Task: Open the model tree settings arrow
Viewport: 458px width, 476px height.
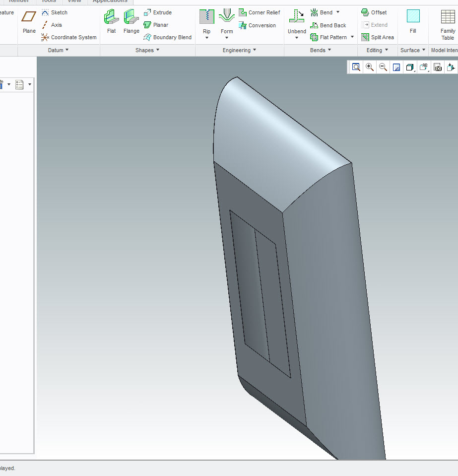Action: coord(30,84)
